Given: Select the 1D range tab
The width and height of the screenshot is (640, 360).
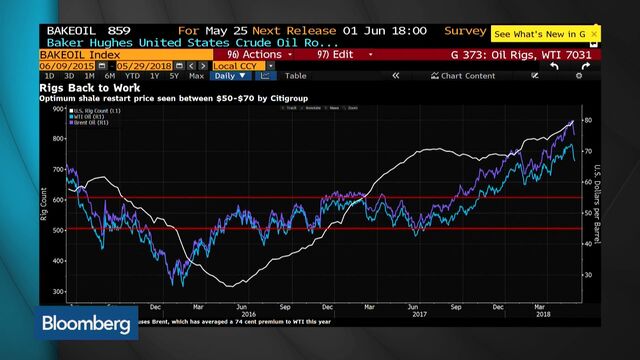Looking at the screenshot, I should point(49,76).
